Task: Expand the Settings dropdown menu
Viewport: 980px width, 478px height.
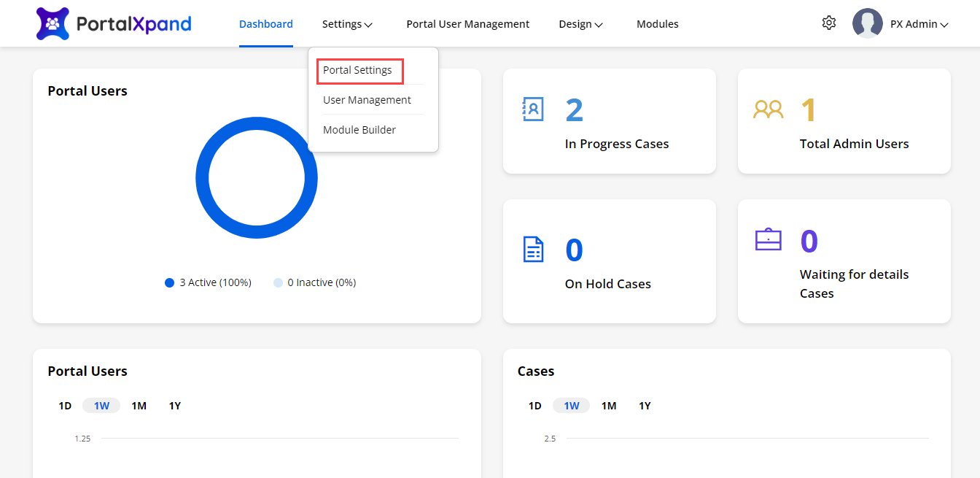Action: coord(347,24)
